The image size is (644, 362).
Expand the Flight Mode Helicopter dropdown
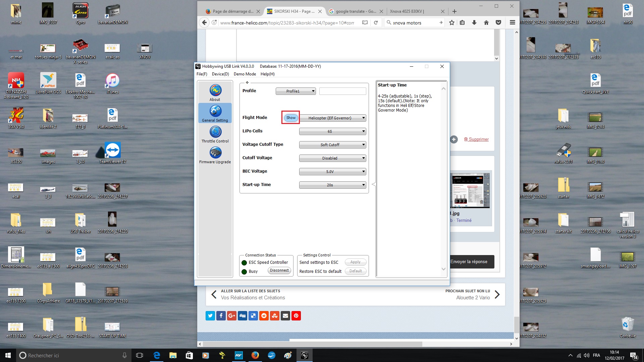[x=332, y=118]
